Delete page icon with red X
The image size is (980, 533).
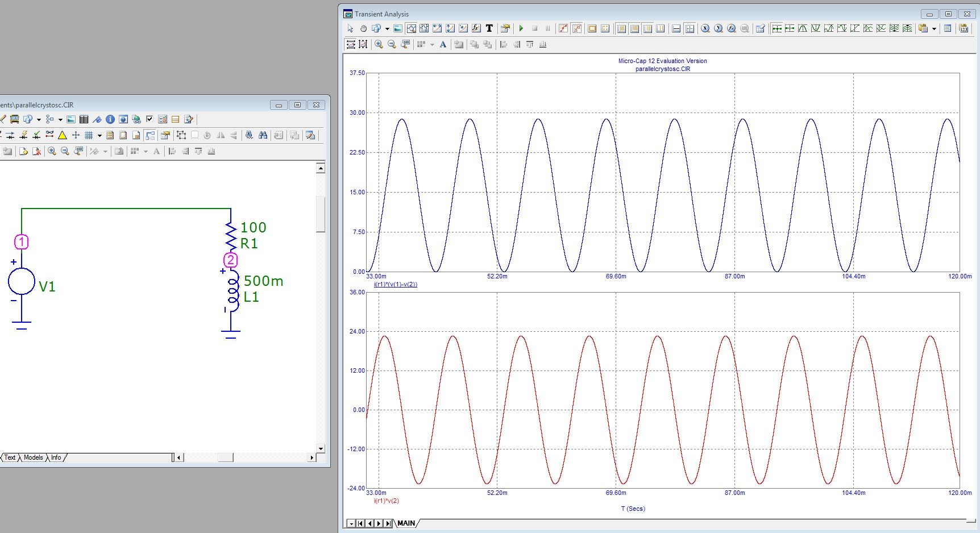point(36,151)
